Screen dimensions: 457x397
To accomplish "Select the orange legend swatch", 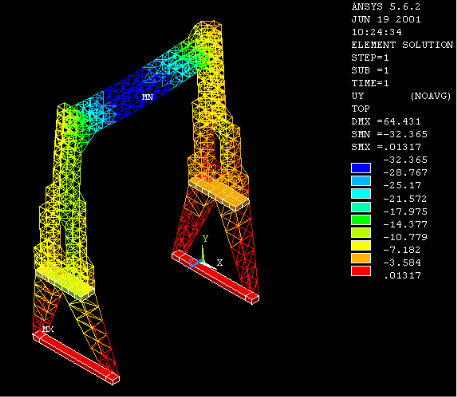I will [361, 258].
